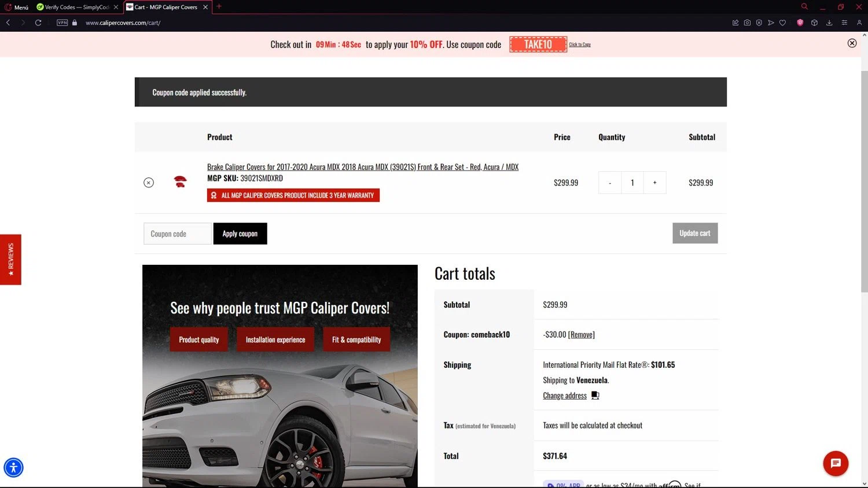Open the send/flow arrow icon
Image resolution: width=868 pixels, height=488 pixels.
coord(771,23)
